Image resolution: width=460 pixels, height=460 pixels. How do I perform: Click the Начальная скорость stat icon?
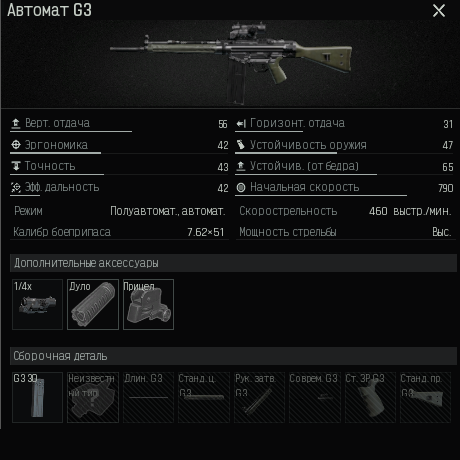[241, 188]
